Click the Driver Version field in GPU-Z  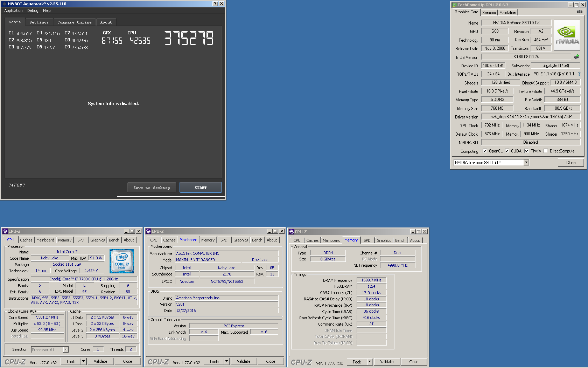(x=531, y=117)
